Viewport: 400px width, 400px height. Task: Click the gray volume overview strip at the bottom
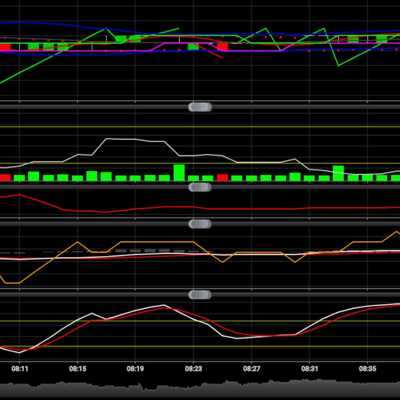coord(200,389)
